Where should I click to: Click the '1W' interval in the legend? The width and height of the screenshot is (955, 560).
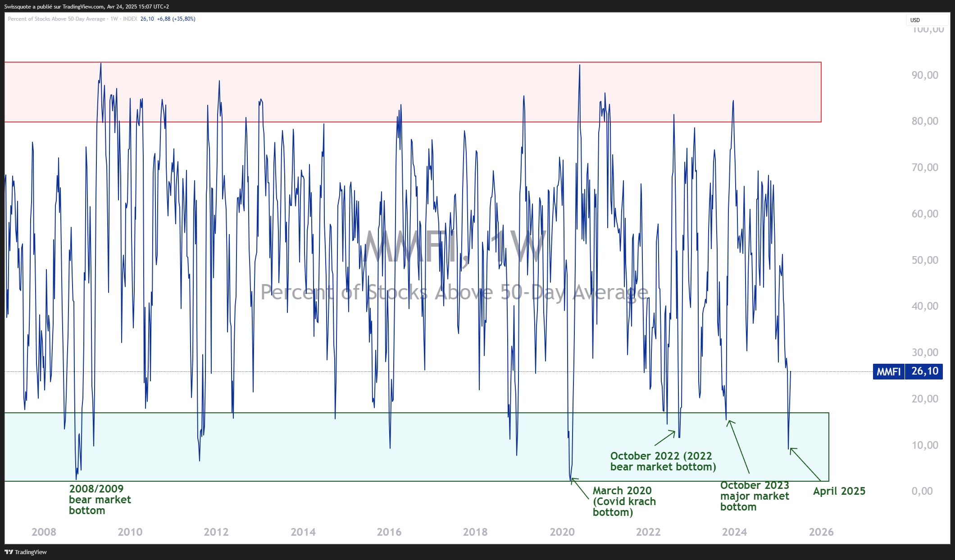[x=114, y=19]
